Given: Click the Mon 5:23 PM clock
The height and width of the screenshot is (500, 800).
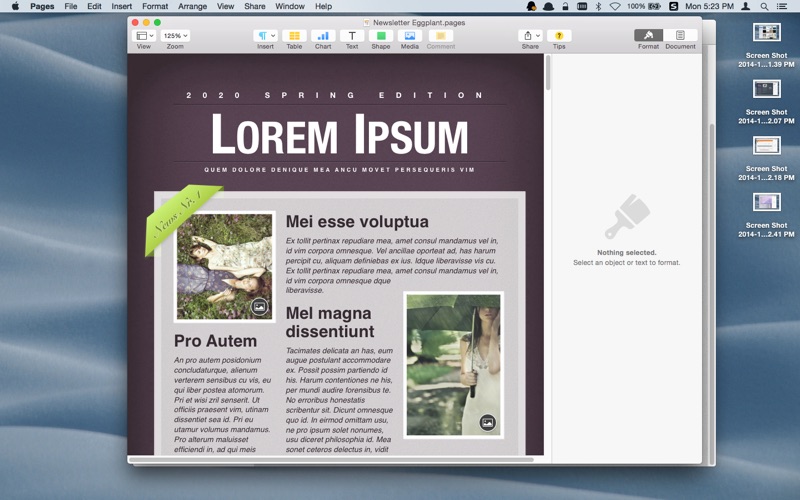Looking at the screenshot, I should 709,6.
